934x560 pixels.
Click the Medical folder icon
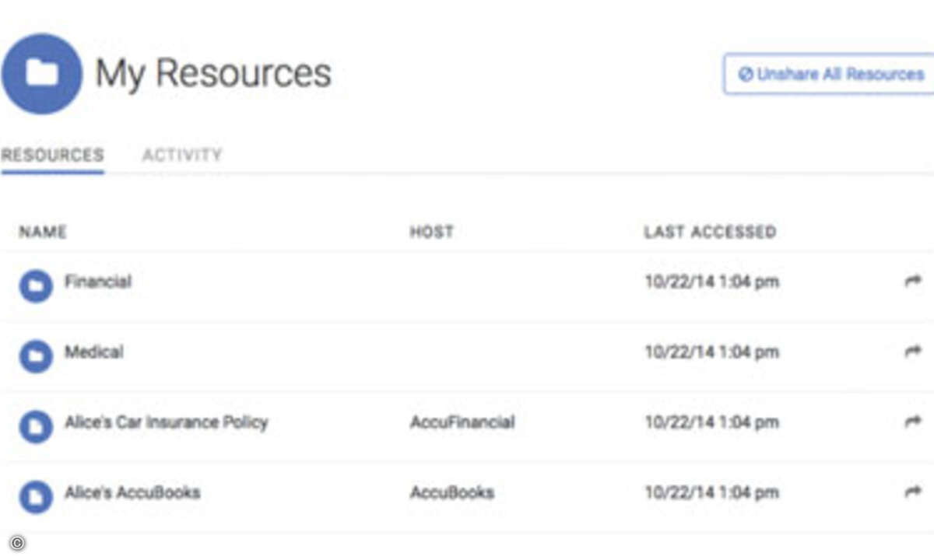pyautogui.click(x=36, y=357)
